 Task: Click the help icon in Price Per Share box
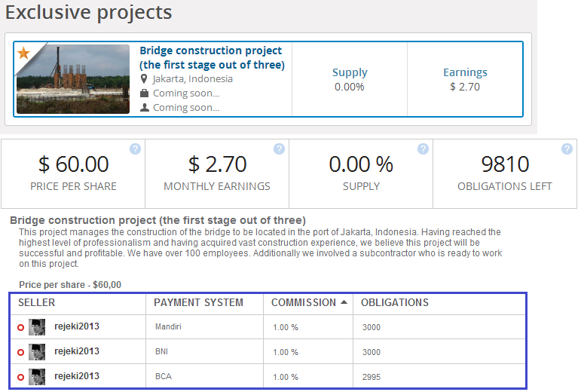(135, 149)
